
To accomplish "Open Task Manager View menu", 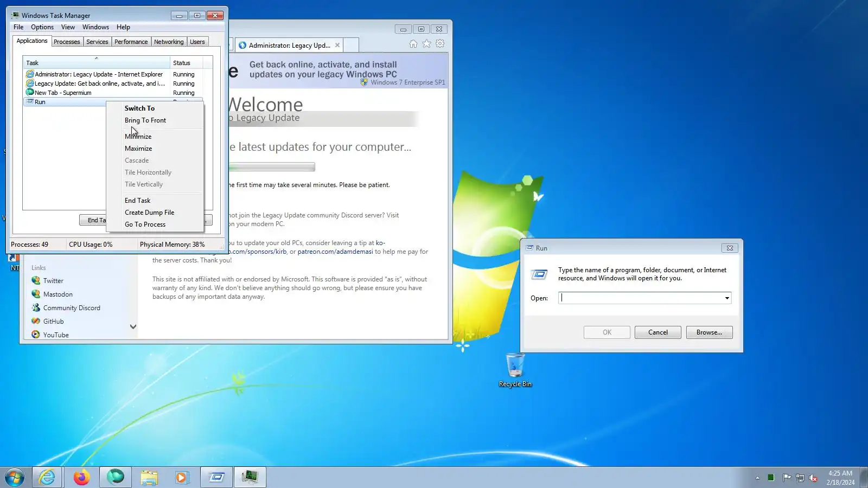I will [x=68, y=27].
